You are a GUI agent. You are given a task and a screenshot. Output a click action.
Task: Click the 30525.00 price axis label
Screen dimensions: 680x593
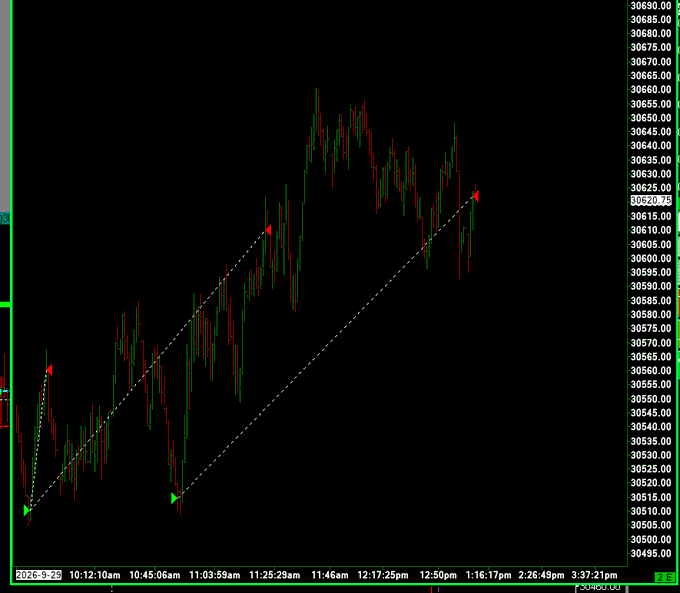point(651,469)
